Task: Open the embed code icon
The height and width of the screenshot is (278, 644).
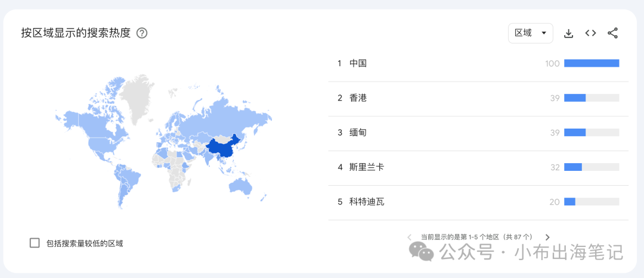Action: pyautogui.click(x=590, y=33)
